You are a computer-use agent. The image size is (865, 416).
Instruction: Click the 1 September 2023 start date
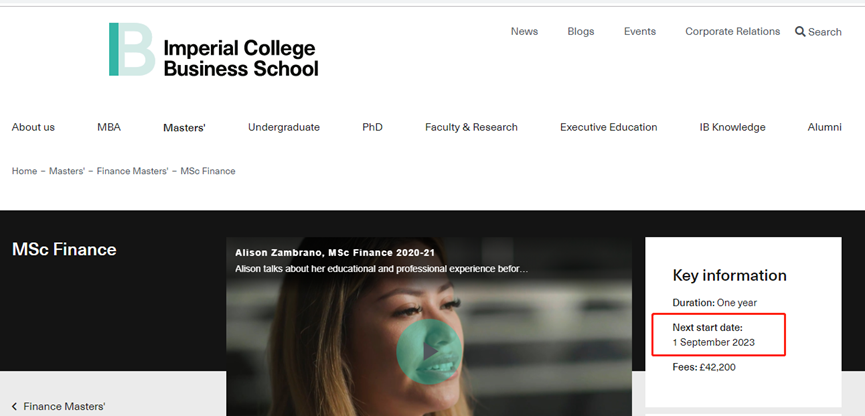(713, 342)
